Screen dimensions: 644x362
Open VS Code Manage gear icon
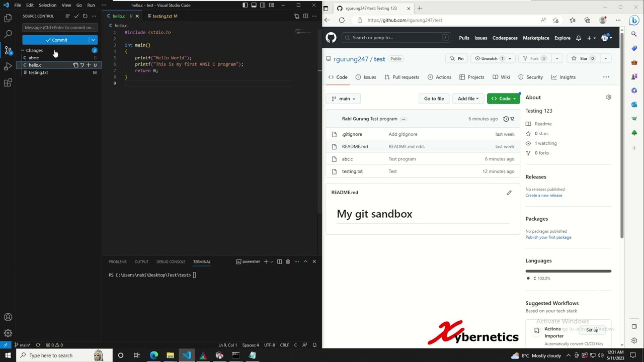click(x=8, y=333)
